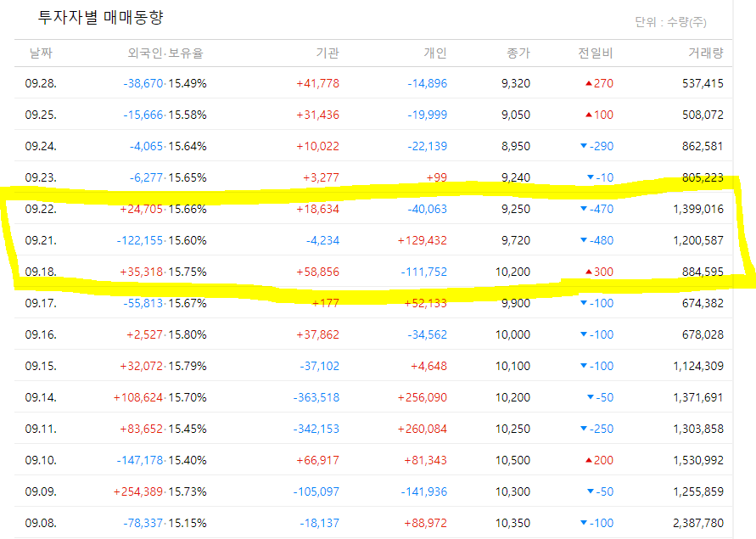Click individual value +129,432
The image size is (756, 539).
(423, 240)
